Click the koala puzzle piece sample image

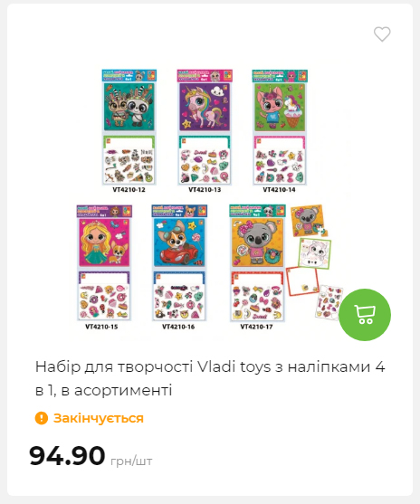(x=308, y=221)
